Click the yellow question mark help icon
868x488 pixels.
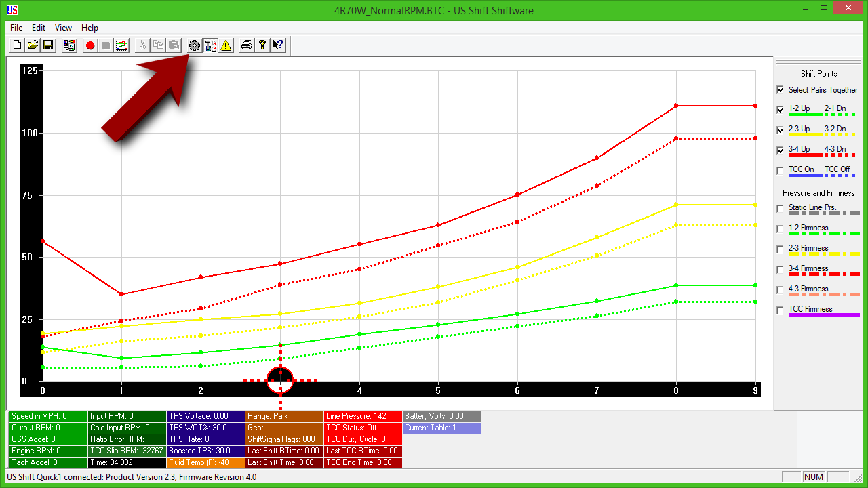(x=262, y=45)
